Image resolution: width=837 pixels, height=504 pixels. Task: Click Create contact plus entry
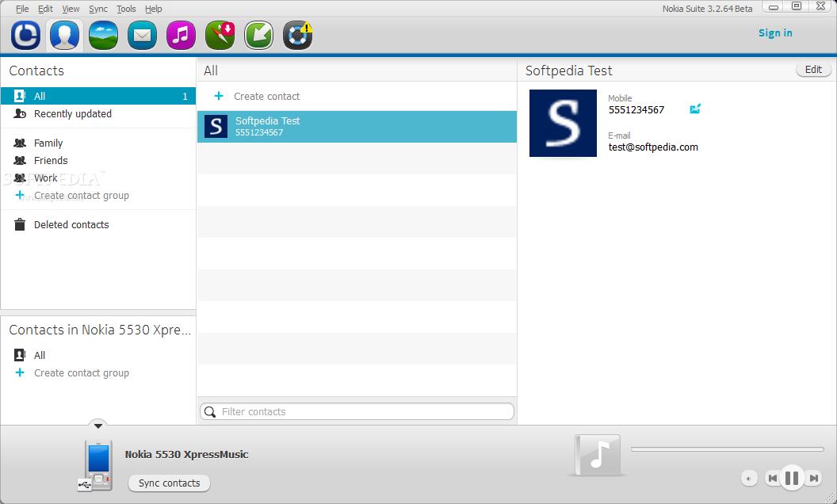[266, 97]
